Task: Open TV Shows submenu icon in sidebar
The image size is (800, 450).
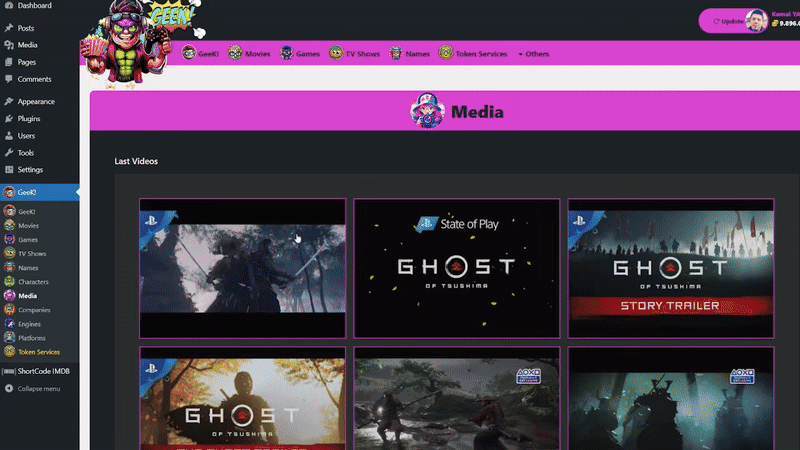Action: click(9, 254)
